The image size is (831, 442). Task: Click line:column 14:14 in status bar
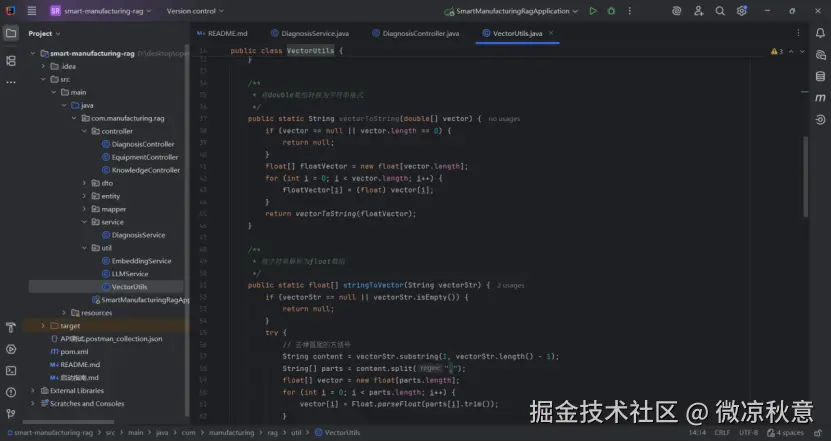697,433
